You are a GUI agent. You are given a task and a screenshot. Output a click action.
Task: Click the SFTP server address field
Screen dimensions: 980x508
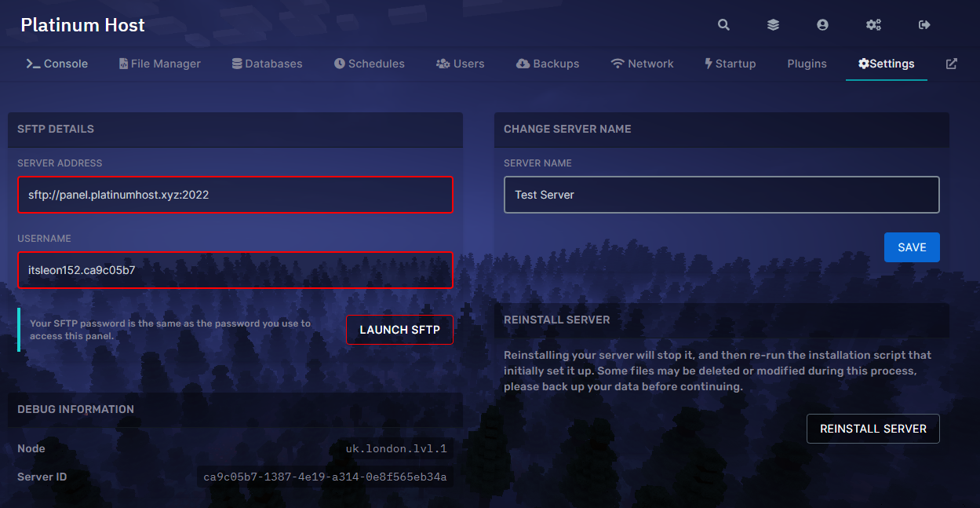235,195
